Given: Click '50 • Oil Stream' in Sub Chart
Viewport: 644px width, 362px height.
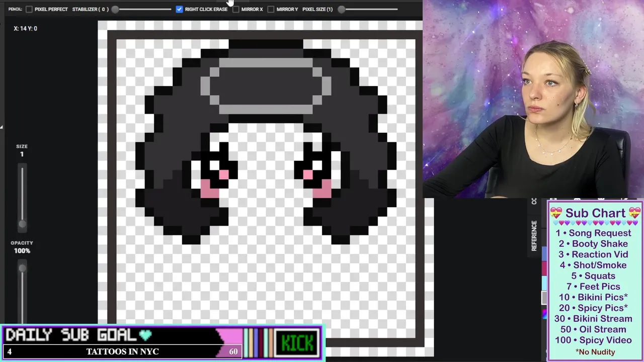Looking at the screenshot, I should tap(593, 329).
